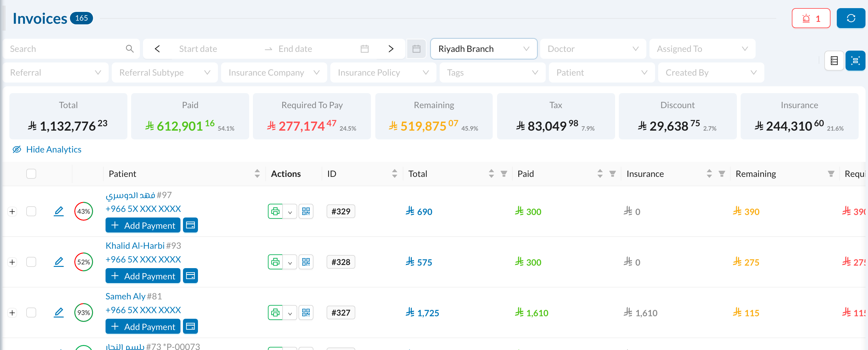Add Payment for فهد الدوسري
868x350 pixels.
pos(143,225)
